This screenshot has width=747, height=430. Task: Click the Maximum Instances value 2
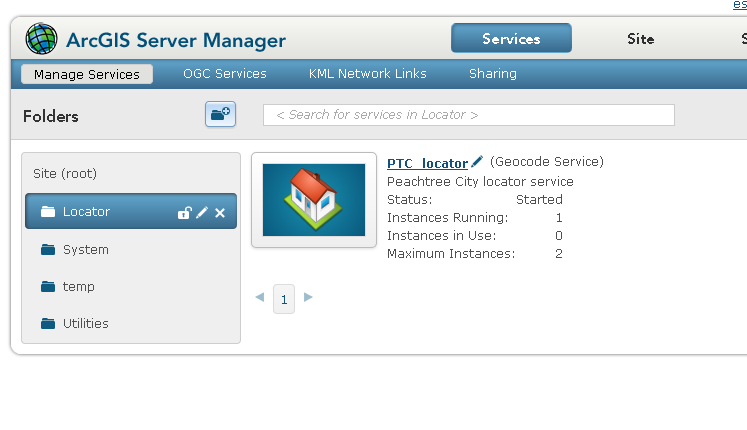[x=559, y=254]
